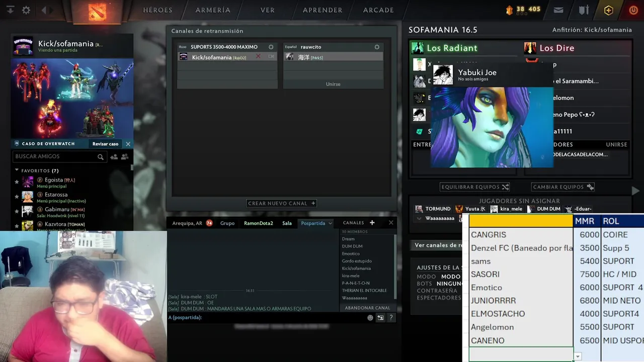Click Unirse in Dire coaches row
Viewport: 644px width, 362px height.
(x=616, y=145)
